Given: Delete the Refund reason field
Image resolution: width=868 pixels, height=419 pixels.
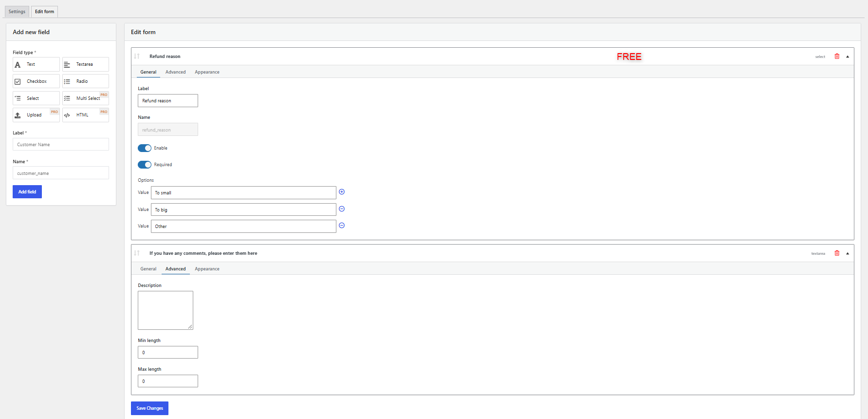Looking at the screenshot, I should [x=837, y=57].
